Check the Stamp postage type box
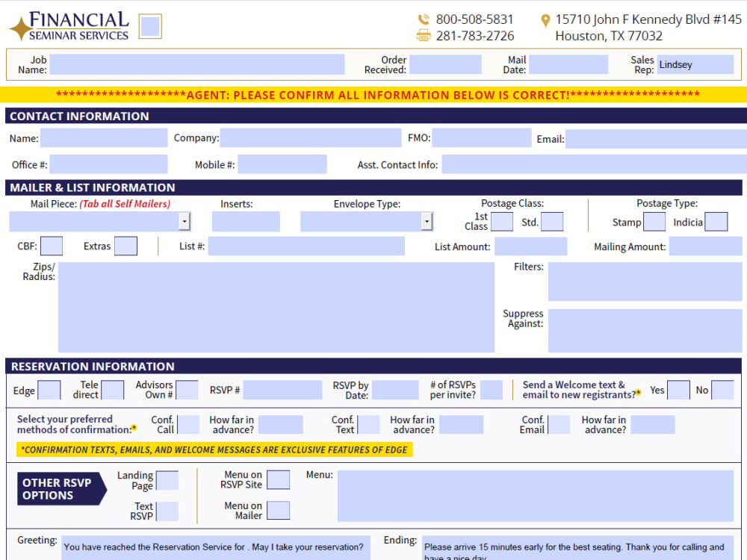 click(x=654, y=222)
